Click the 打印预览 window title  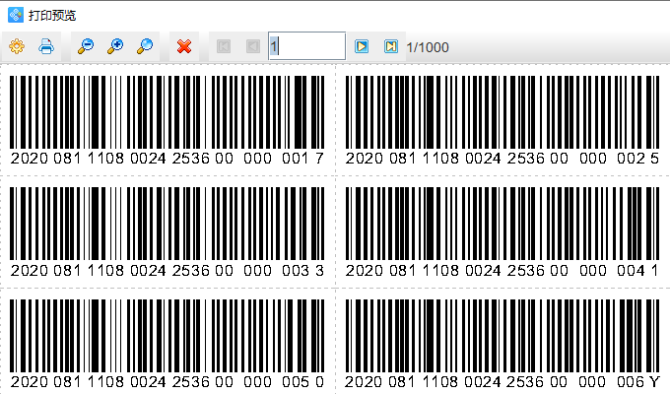point(52,15)
